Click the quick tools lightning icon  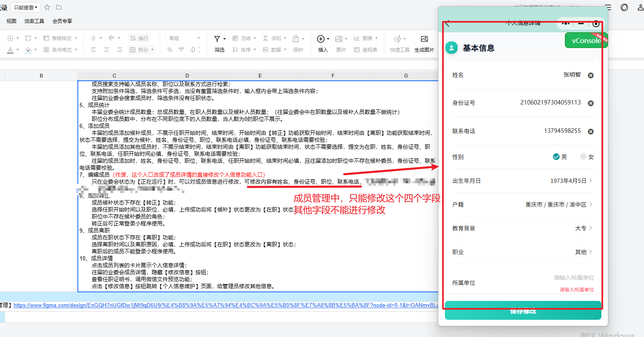pyautogui.click(x=397, y=39)
